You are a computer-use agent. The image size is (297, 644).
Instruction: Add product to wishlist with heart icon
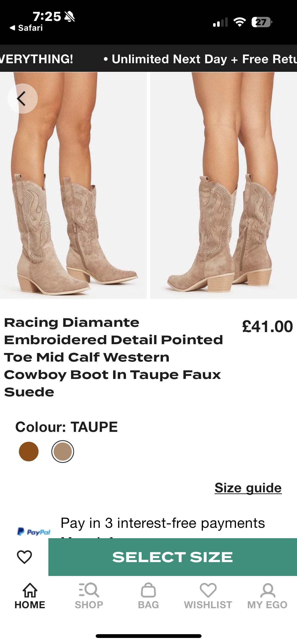pos(24,557)
